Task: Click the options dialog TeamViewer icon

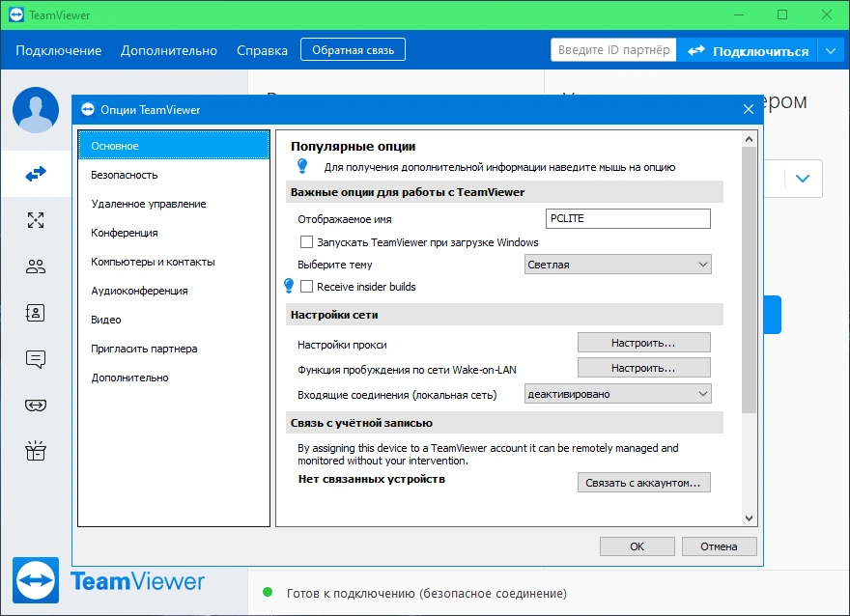Action: (88, 109)
